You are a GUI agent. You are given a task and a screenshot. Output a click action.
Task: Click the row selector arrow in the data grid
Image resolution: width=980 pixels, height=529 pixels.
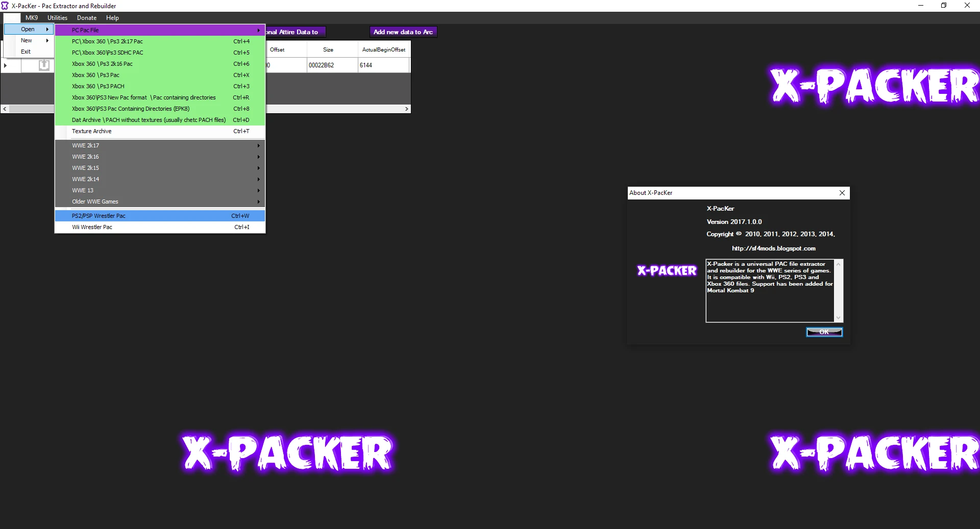pyautogui.click(x=6, y=65)
